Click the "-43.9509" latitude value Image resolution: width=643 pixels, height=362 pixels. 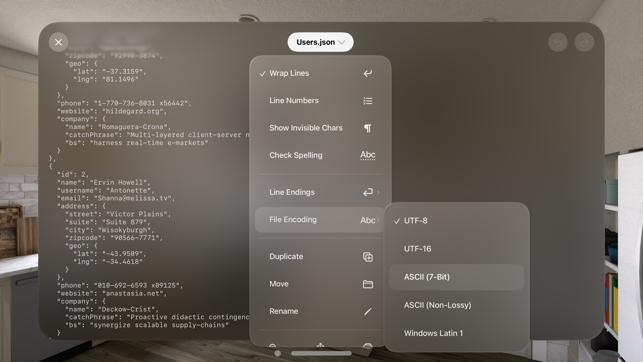point(122,254)
